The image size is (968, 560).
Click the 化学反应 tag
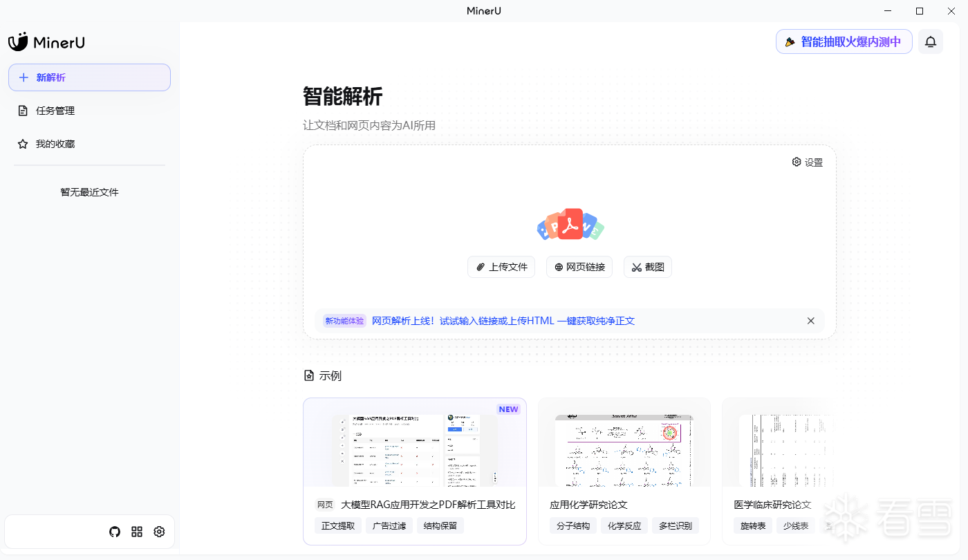pyautogui.click(x=624, y=525)
